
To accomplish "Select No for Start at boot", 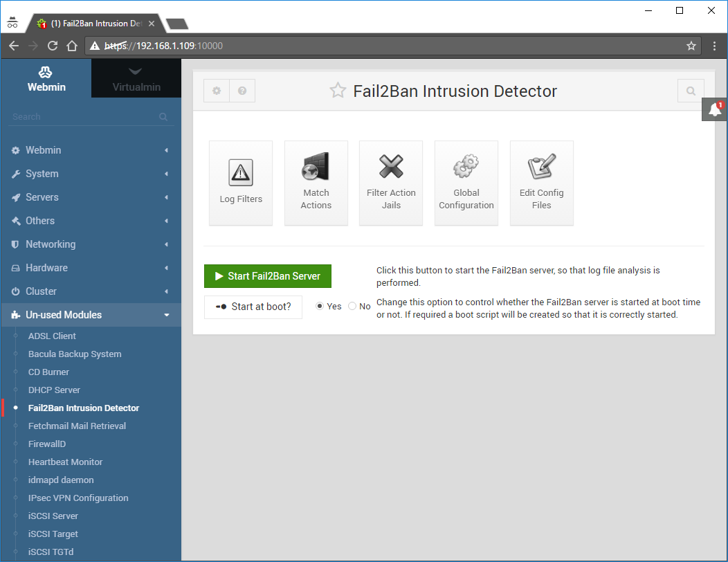I will tap(352, 306).
